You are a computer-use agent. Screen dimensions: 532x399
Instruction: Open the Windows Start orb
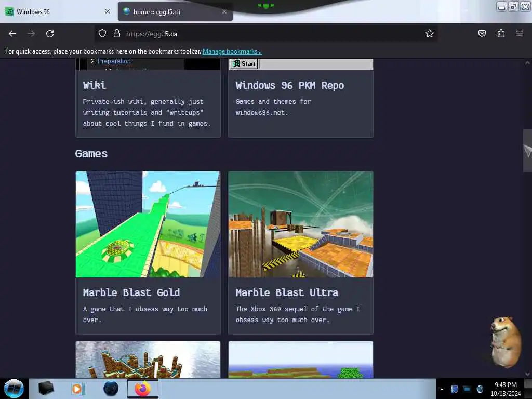tap(14, 389)
